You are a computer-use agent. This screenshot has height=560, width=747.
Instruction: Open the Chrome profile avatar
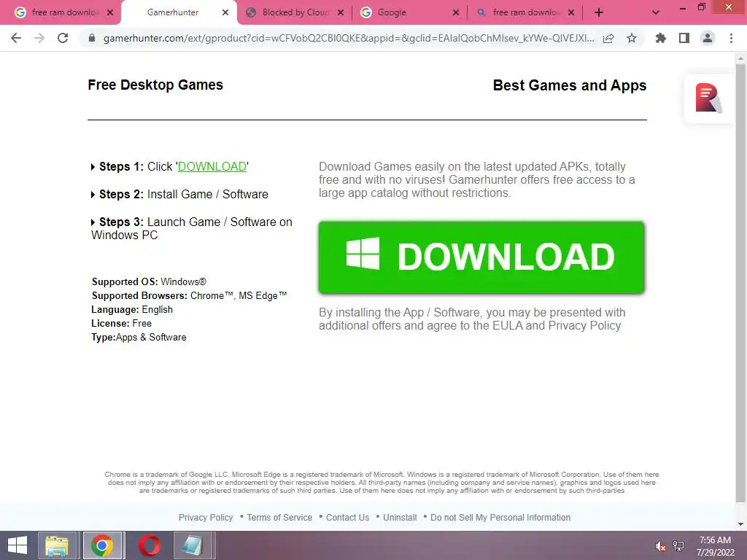click(x=708, y=38)
